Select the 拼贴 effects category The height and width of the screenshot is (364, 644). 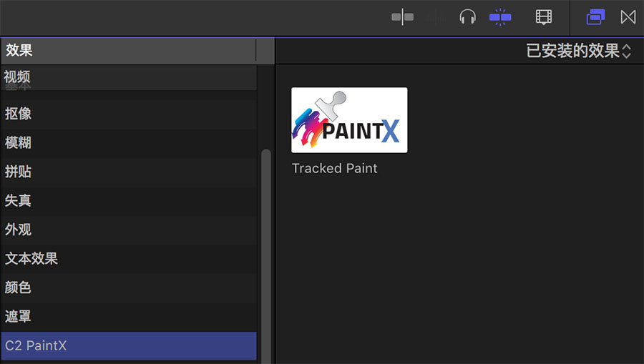[x=129, y=172]
